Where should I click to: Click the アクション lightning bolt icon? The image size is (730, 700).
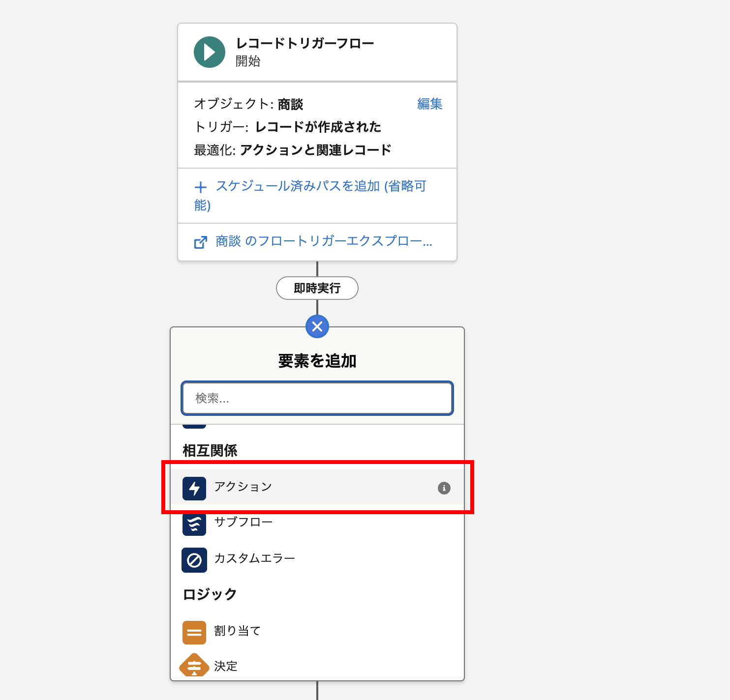[194, 489]
